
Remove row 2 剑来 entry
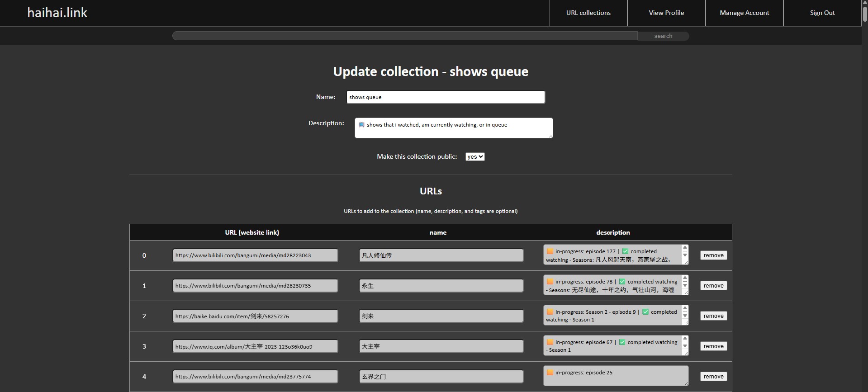point(713,316)
